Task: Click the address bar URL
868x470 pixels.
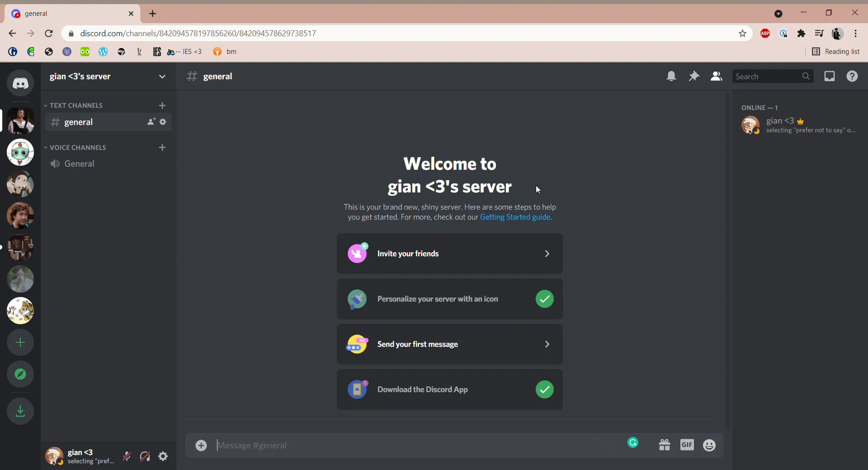Action: click(198, 33)
